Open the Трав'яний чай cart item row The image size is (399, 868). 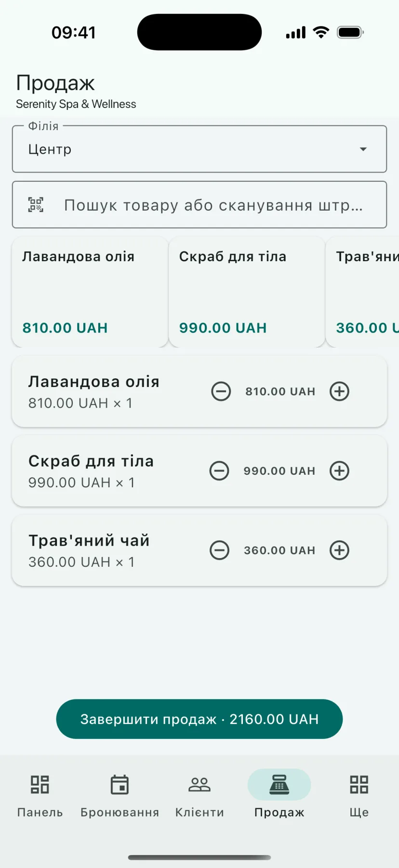(199, 550)
